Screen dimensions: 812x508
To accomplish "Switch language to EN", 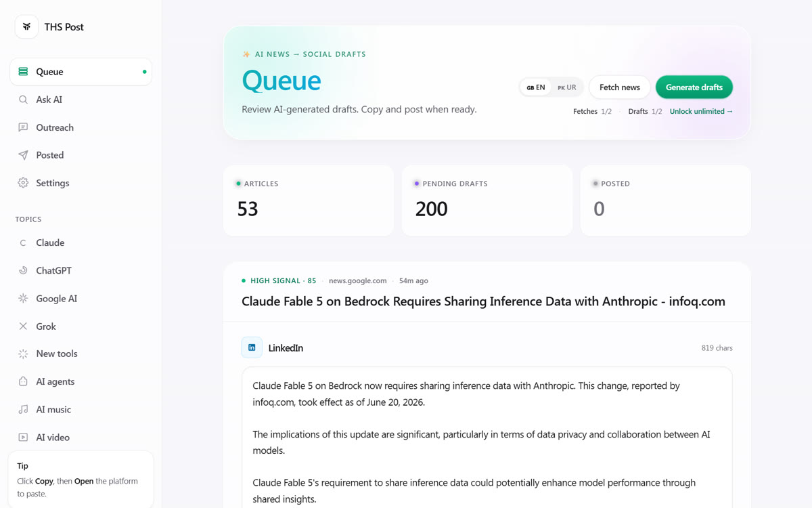I will click(x=536, y=87).
